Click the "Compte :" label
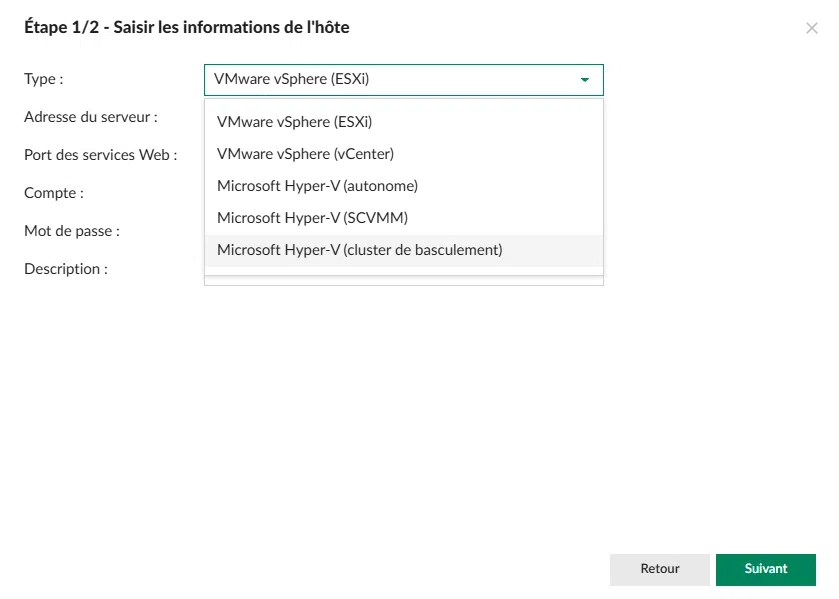This screenshot has width=839, height=599. (x=54, y=193)
